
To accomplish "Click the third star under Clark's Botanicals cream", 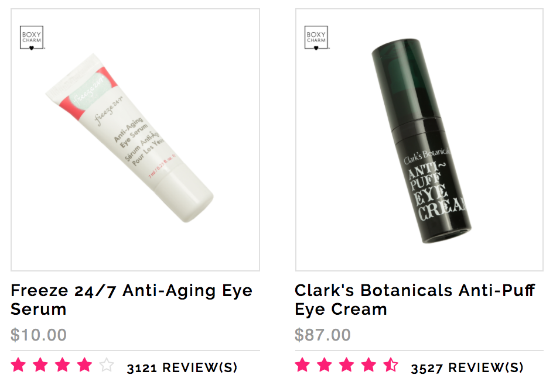I will tap(347, 365).
